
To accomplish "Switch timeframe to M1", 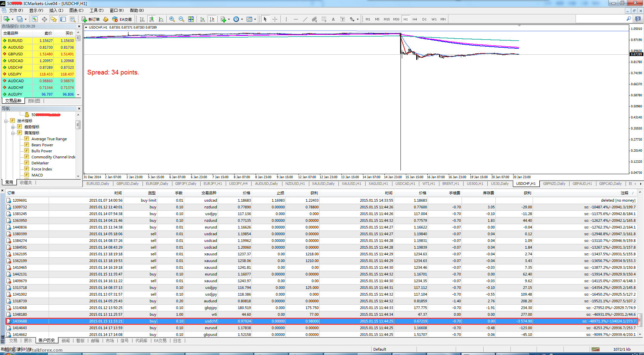I will (x=368, y=19).
